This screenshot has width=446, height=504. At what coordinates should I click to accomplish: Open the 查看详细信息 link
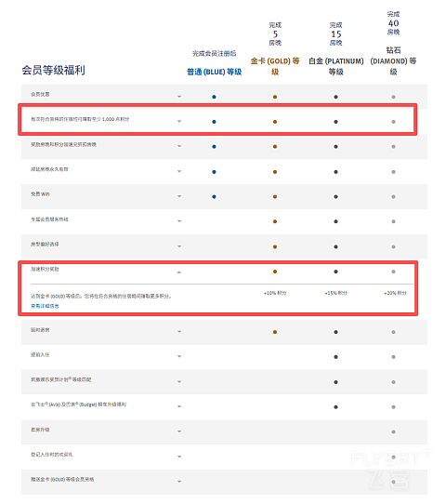pyautogui.click(x=45, y=306)
